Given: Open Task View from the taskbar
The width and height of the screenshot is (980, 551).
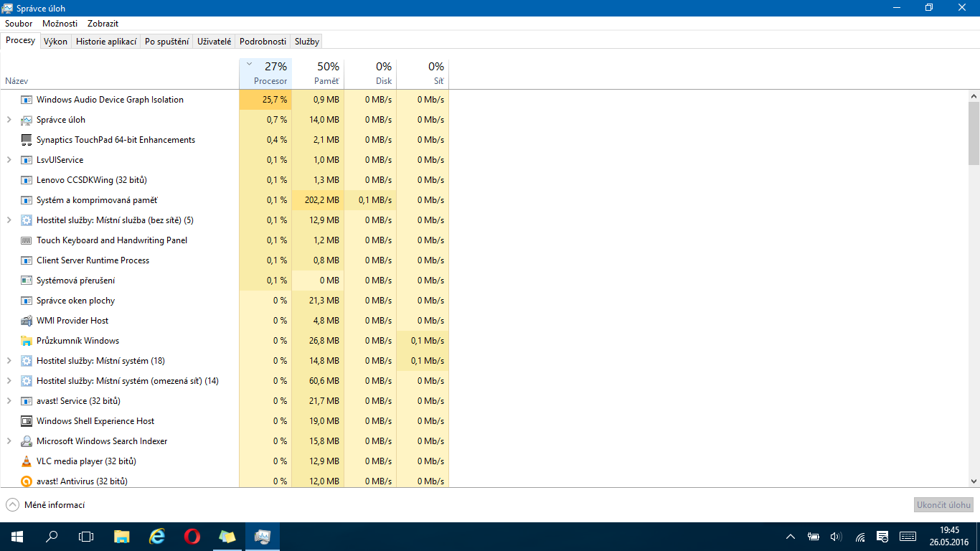Looking at the screenshot, I should click(86, 537).
